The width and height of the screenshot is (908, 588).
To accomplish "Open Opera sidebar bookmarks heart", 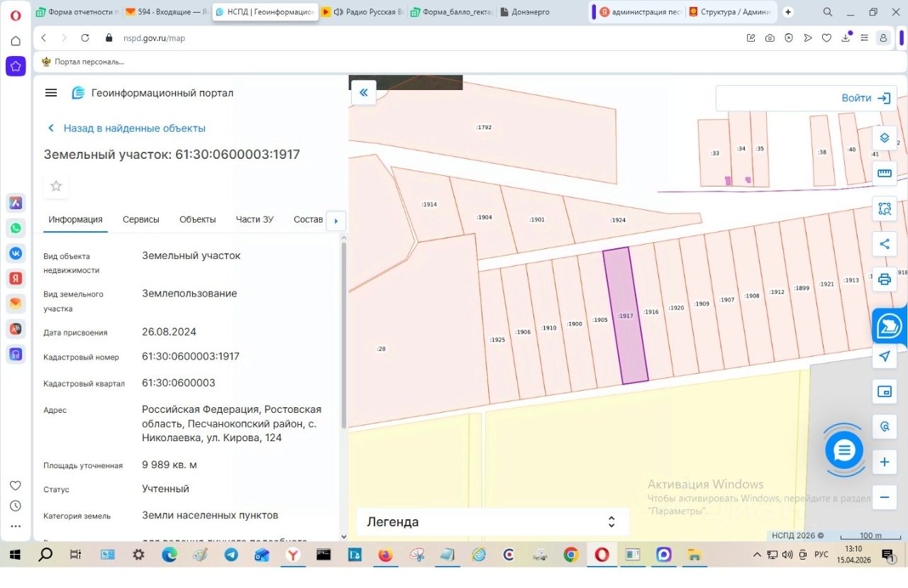I will (x=16, y=486).
